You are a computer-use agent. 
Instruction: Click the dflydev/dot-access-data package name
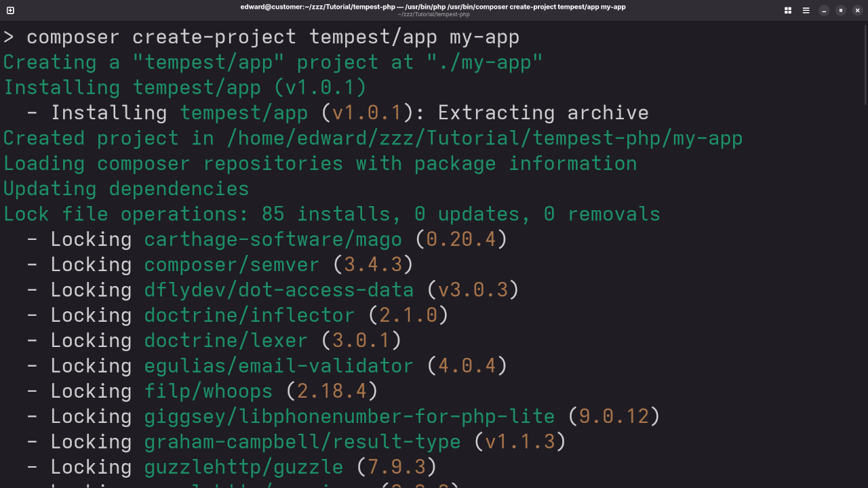coord(279,290)
